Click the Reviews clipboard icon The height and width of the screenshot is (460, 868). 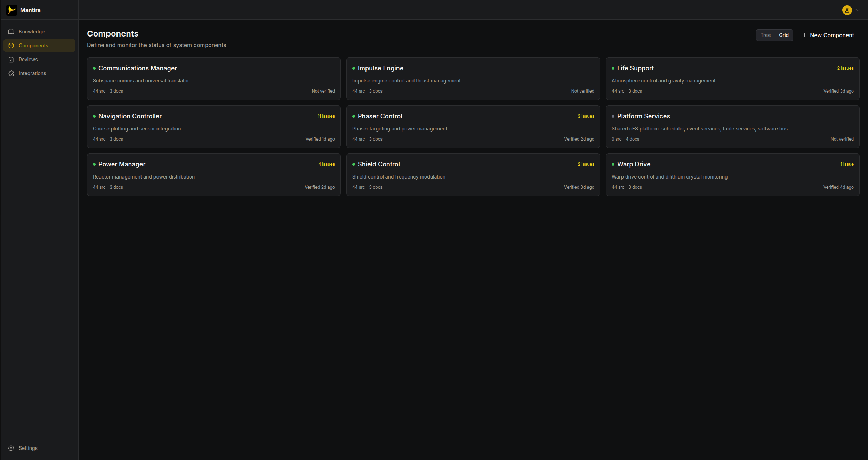(11, 60)
